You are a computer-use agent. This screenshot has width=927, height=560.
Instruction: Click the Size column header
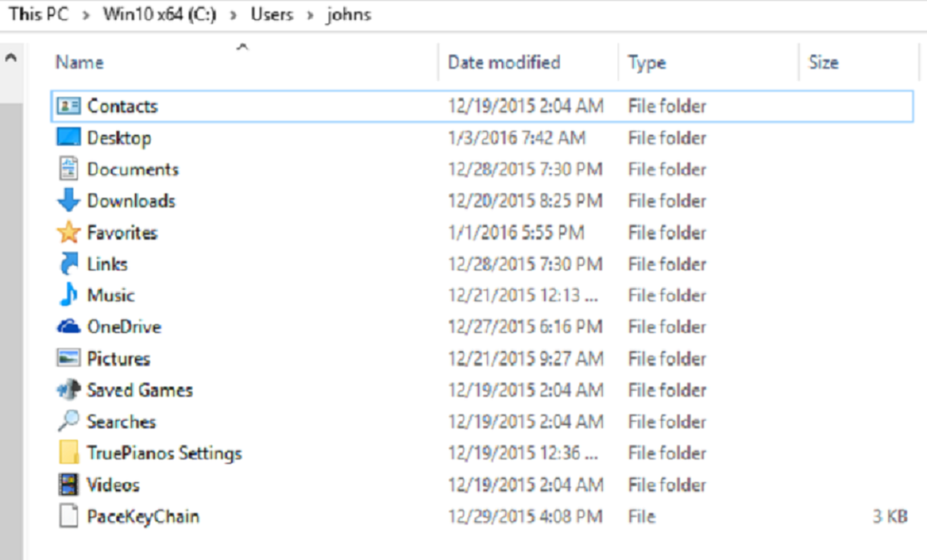pyautogui.click(x=823, y=62)
